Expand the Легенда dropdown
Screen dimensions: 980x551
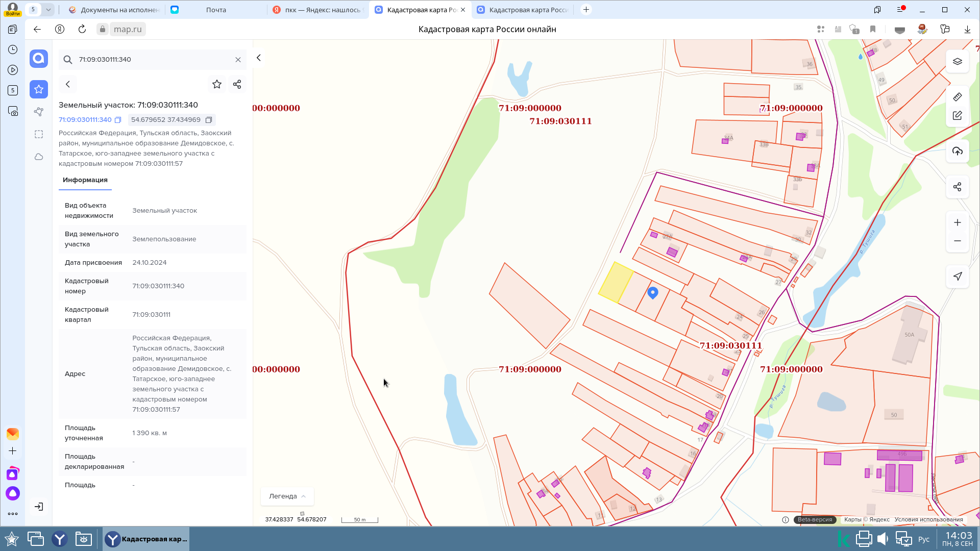(x=287, y=496)
